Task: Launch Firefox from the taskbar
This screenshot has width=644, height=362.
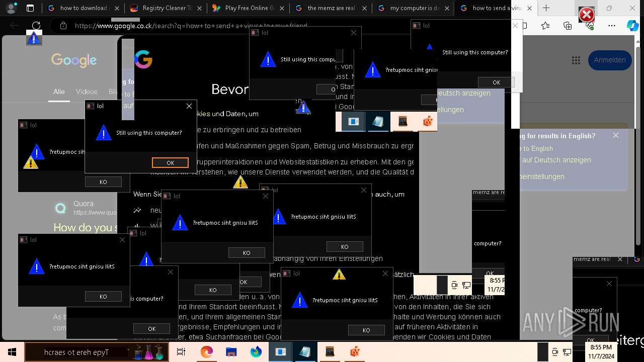Action: tap(256, 352)
